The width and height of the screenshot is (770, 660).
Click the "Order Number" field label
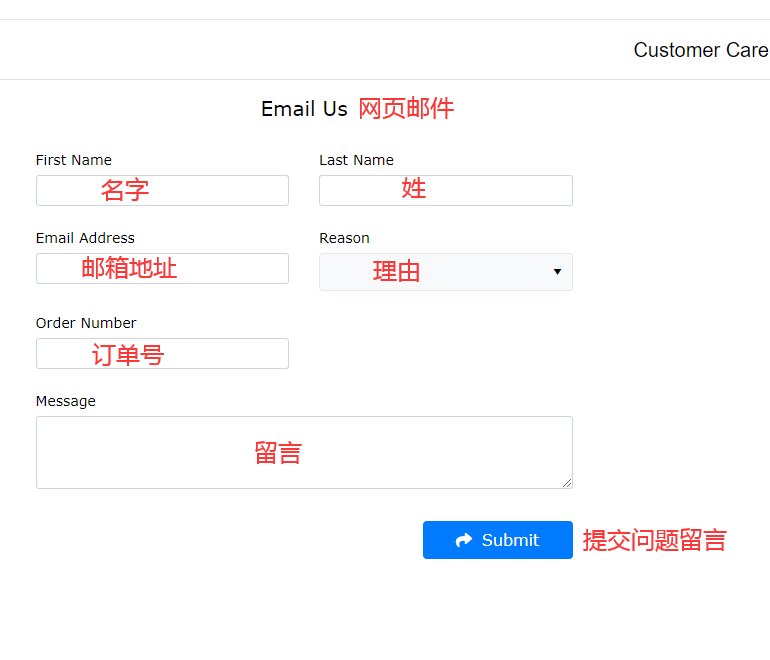tap(86, 323)
